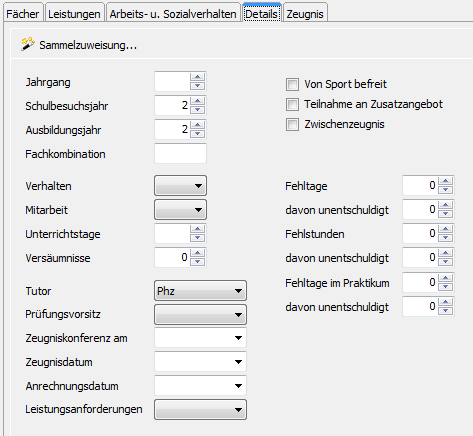Open the Arbeits- u. Sozialverhalten tab
Screen dimensions: 473x436
[x=173, y=14]
